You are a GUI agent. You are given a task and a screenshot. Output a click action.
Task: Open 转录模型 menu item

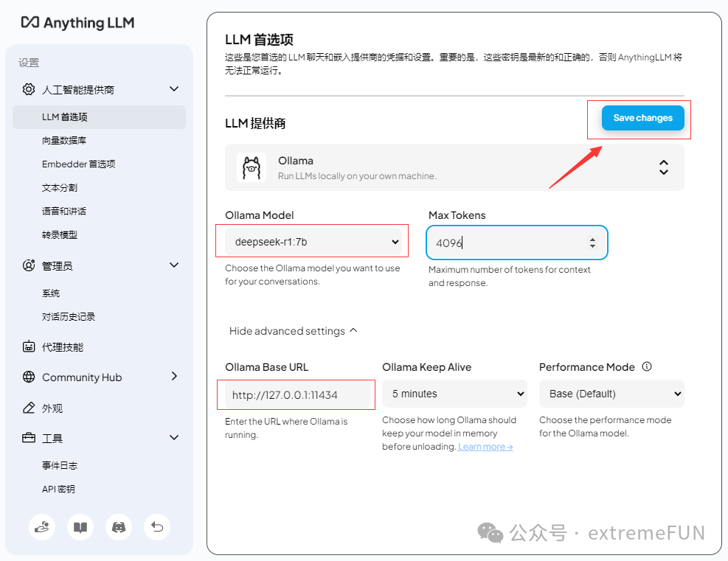[60, 234]
